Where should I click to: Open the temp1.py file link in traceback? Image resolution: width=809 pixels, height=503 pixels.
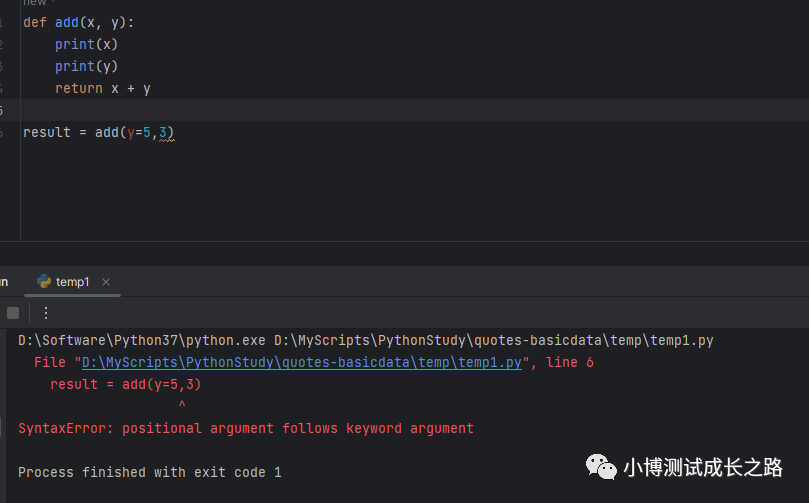click(x=301, y=363)
